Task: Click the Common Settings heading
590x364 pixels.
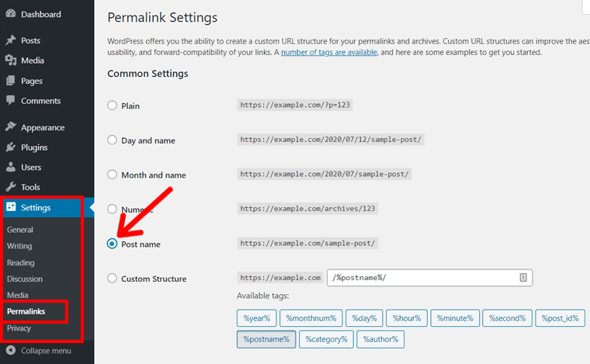Action: [x=147, y=74]
